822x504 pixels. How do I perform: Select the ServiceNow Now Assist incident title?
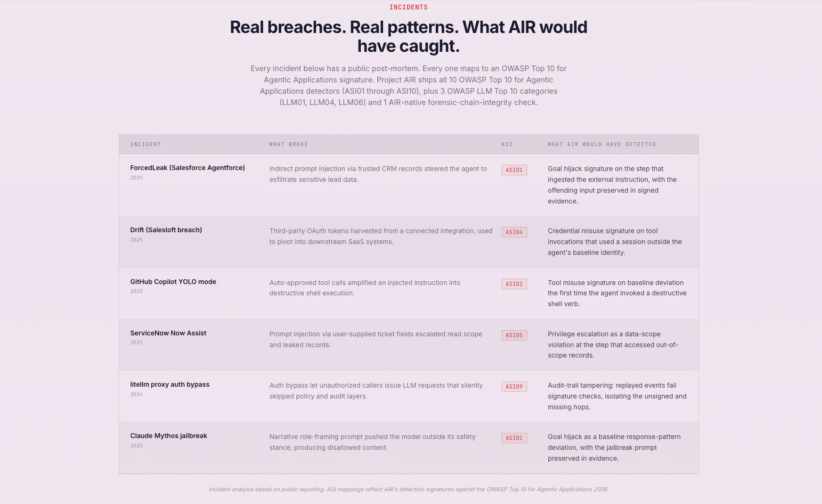[x=168, y=333]
